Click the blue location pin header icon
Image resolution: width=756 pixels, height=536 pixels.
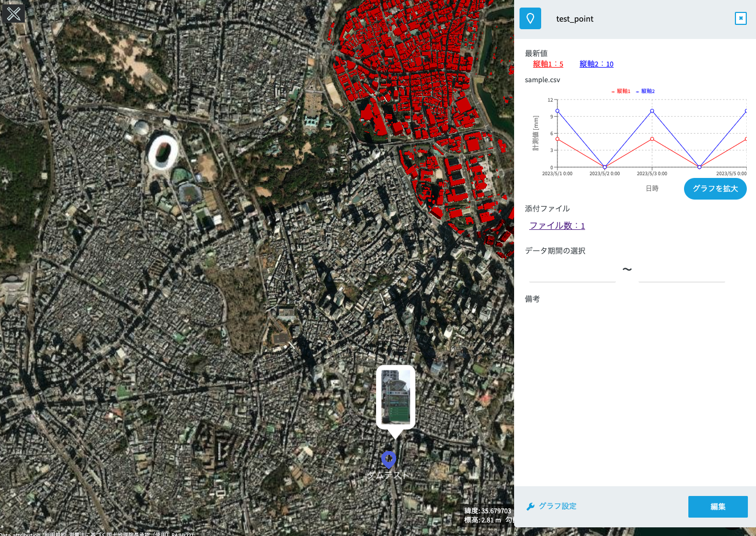[530, 18]
